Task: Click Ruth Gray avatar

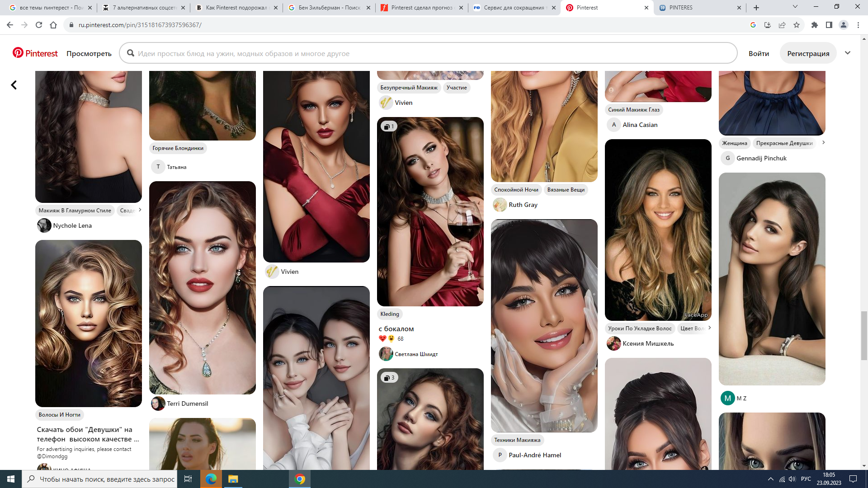Action: (x=500, y=205)
